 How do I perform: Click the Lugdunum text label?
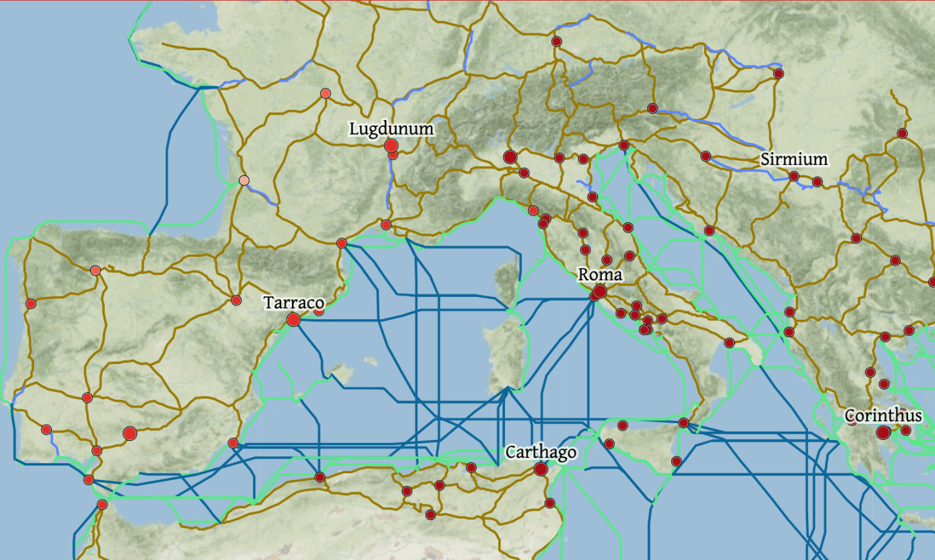click(391, 129)
